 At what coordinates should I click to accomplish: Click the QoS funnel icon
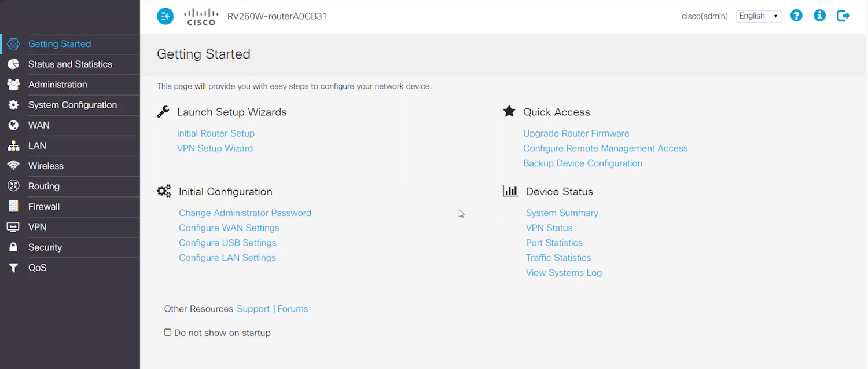[x=13, y=268]
